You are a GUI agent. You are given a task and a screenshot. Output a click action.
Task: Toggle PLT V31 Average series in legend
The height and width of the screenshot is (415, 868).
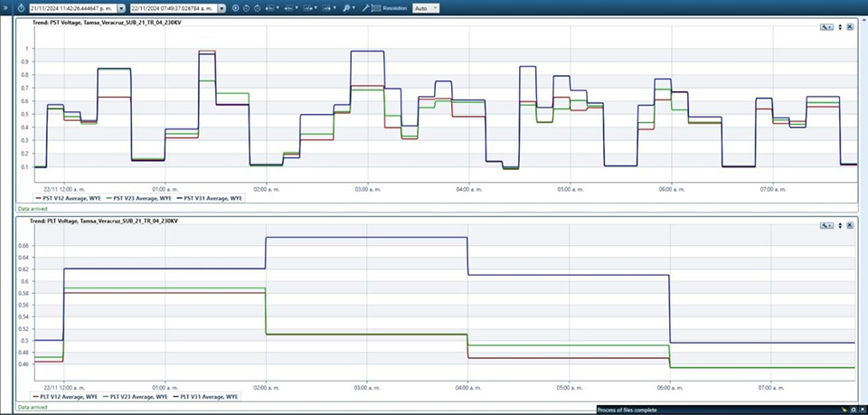click(x=210, y=396)
